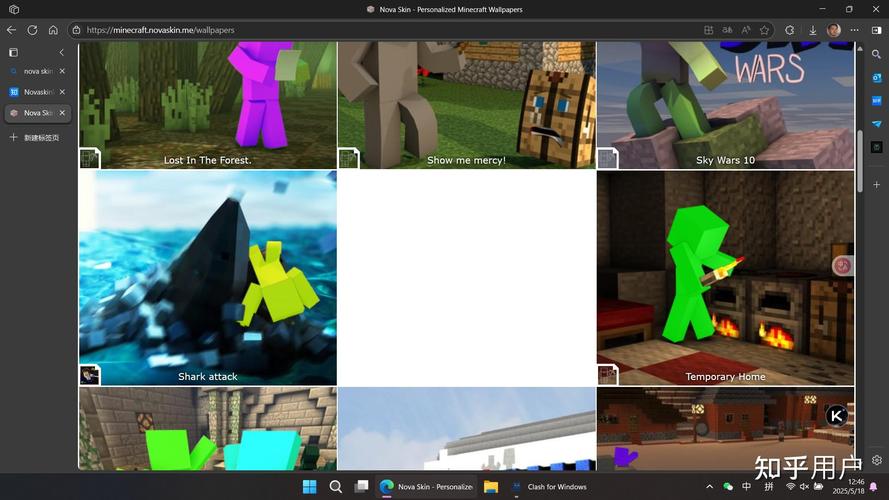Viewport: 889px width, 500px height.
Task: Click the page vertical scrollbar thumb
Action: point(860,161)
